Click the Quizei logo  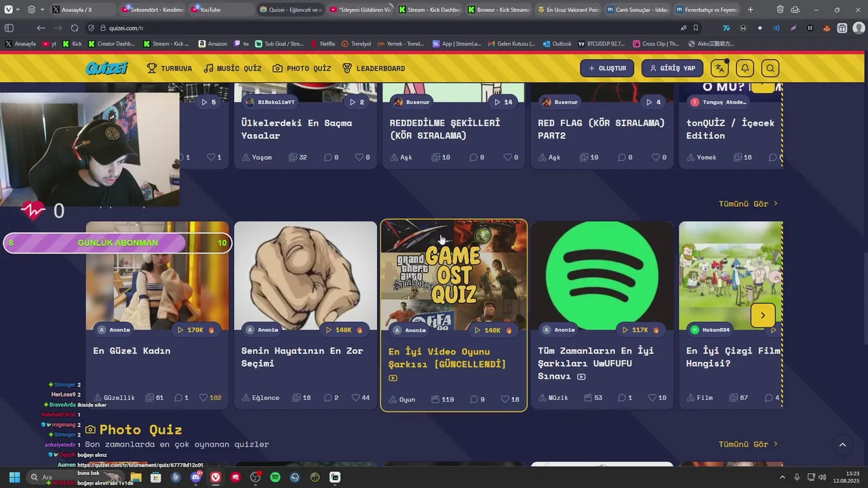click(107, 68)
